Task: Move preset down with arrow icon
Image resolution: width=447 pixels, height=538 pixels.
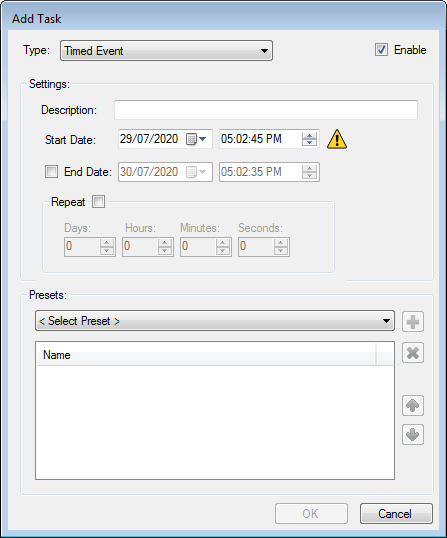Action: (x=413, y=434)
